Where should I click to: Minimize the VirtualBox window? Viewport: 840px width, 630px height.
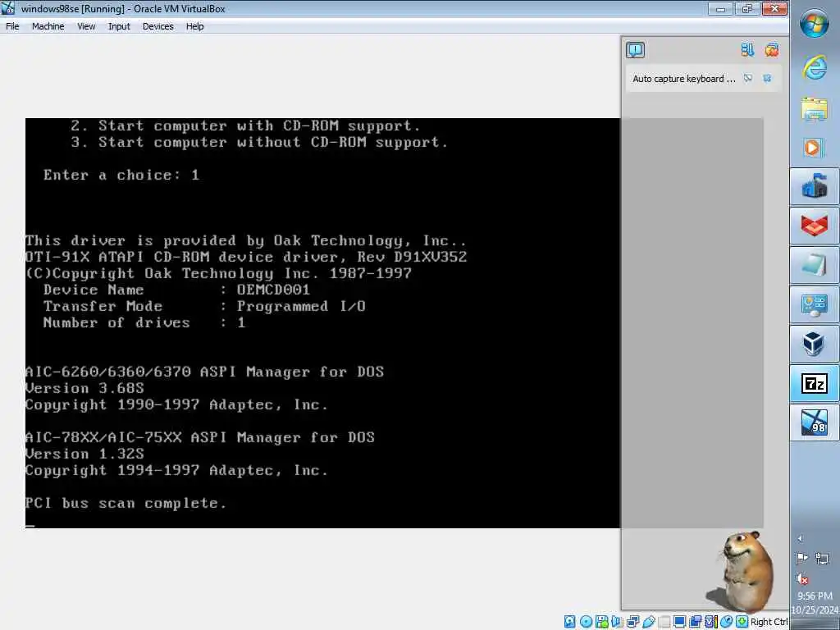[720, 8]
